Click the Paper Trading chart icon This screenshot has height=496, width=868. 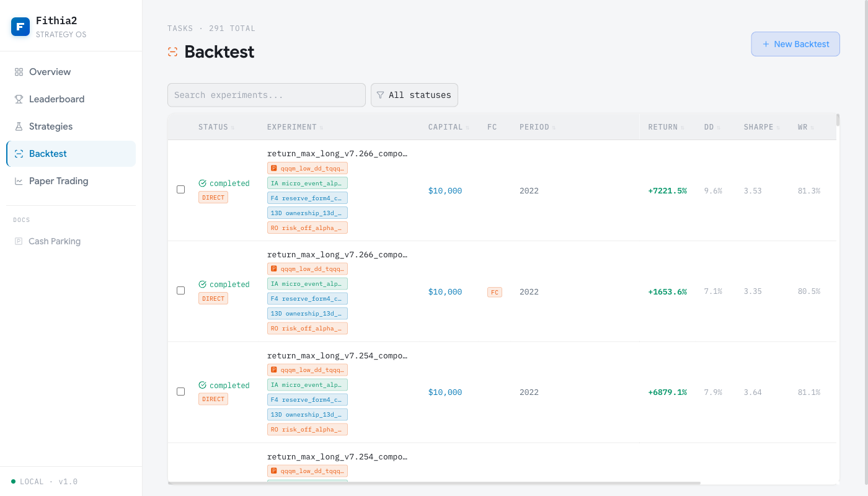click(19, 181)
